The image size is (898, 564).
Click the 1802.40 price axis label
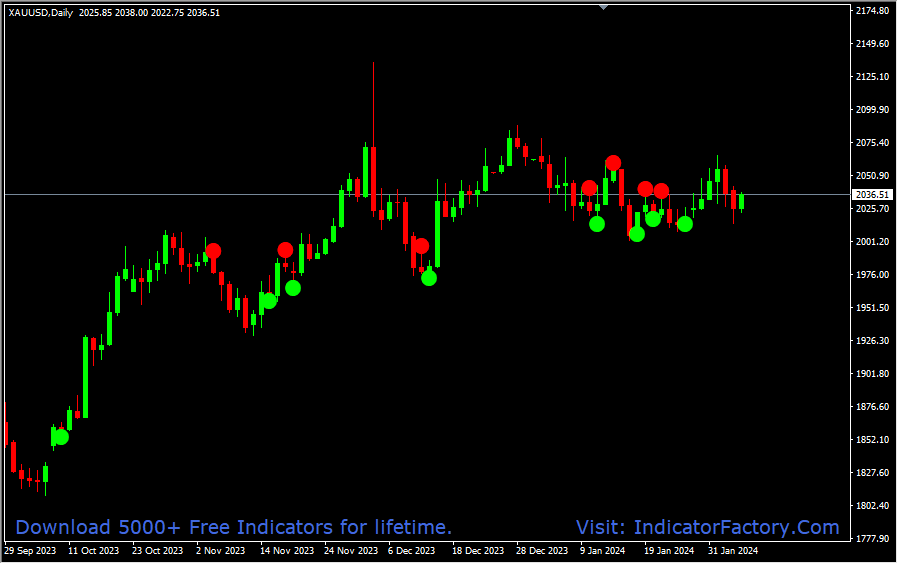pos(872,506)
